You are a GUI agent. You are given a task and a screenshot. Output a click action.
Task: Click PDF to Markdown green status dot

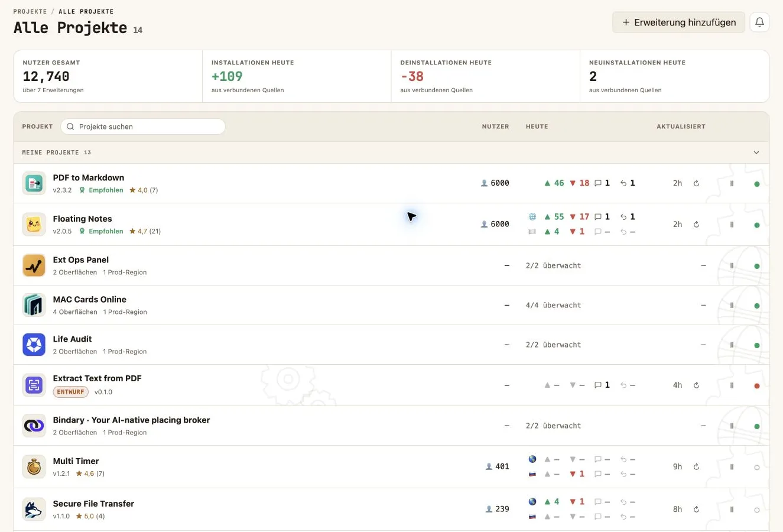[x=757, y=184]
